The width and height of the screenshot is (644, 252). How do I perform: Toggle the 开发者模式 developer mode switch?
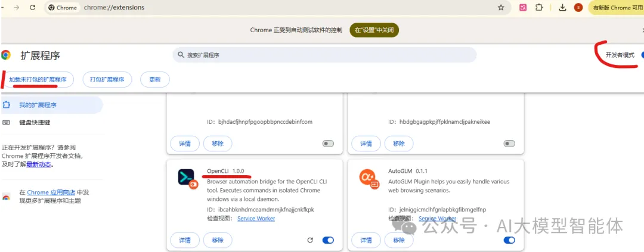click(641, 55)
